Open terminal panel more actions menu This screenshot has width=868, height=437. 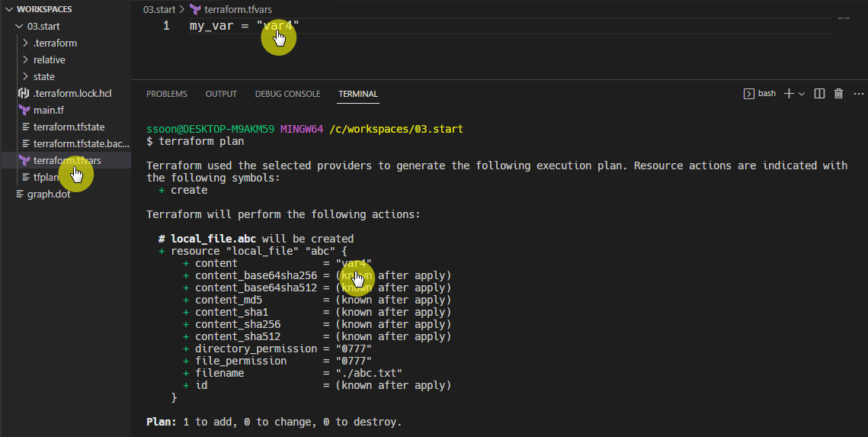coord(858,94)
